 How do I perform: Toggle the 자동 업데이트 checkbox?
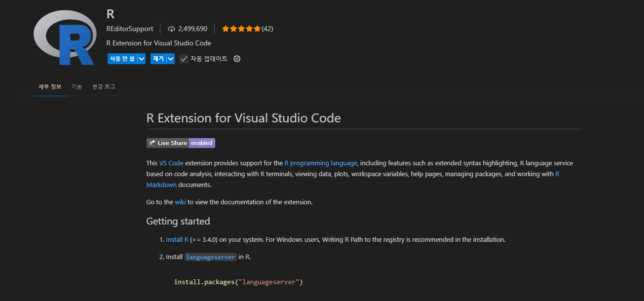click(184, 59)
